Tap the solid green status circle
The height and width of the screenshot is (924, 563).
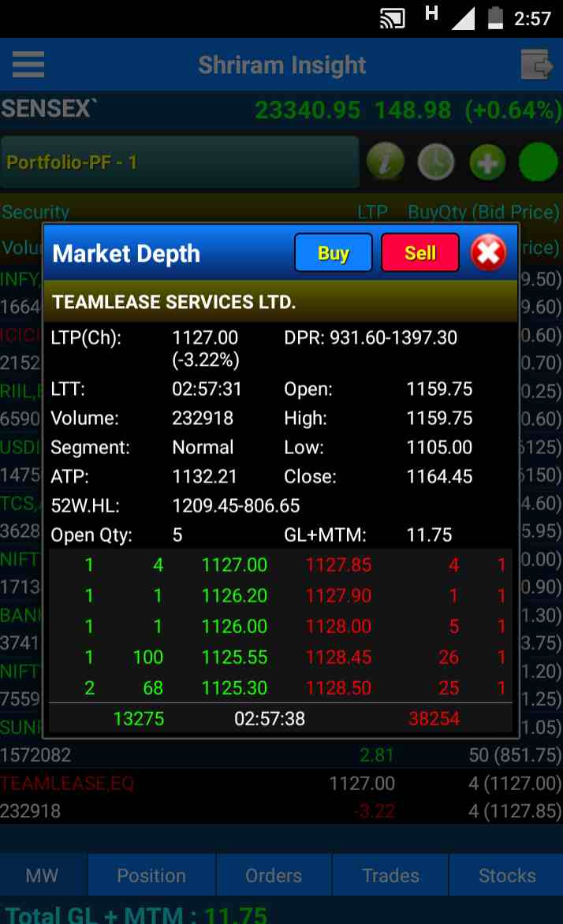[538, 162]
